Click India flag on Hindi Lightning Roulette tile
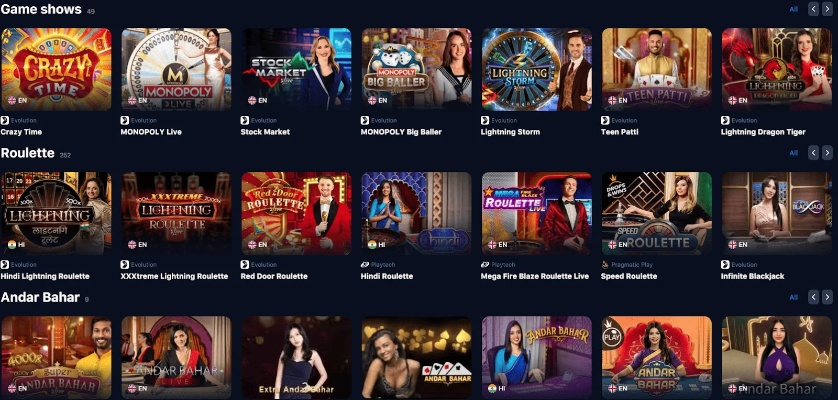838x400 pixels. (x=12, y=244)
